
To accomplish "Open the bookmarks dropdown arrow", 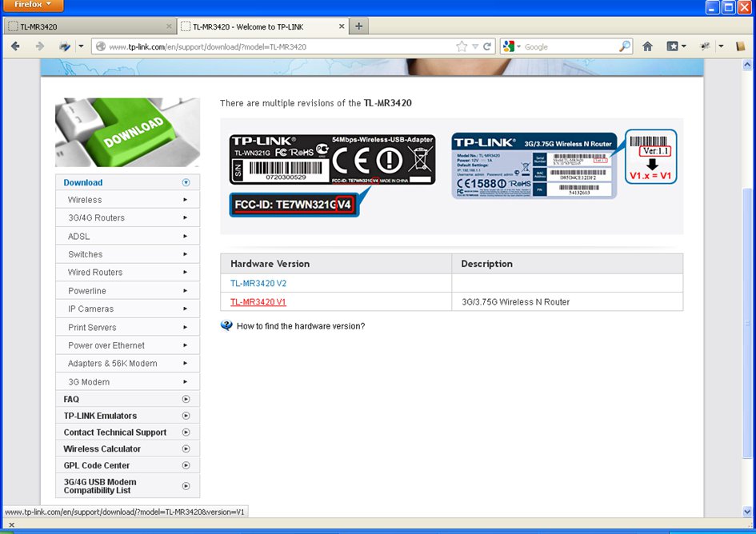I will 683,46.
